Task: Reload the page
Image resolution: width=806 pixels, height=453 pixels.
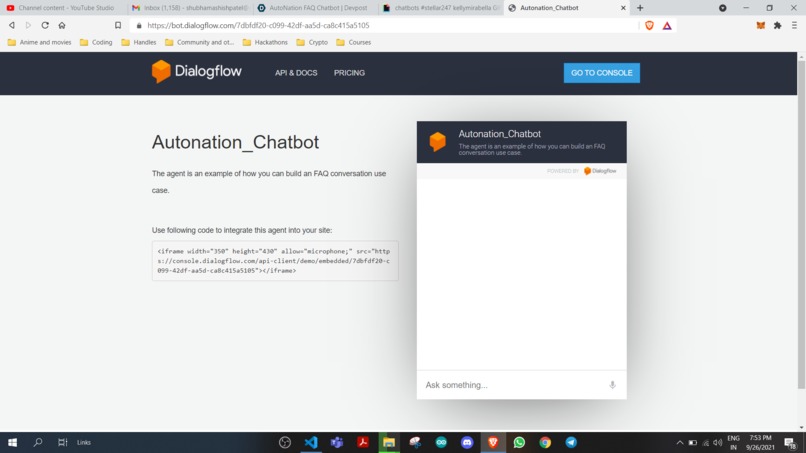Action: click(x=45, y=25)
